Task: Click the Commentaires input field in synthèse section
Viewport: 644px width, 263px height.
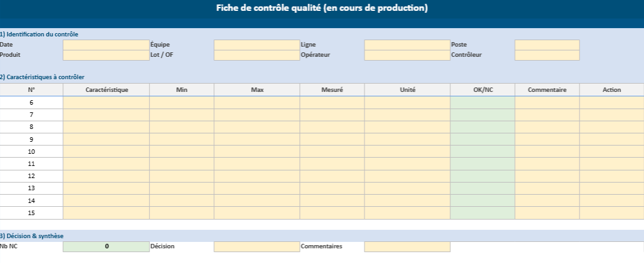Action: click(x=407, y=246)
